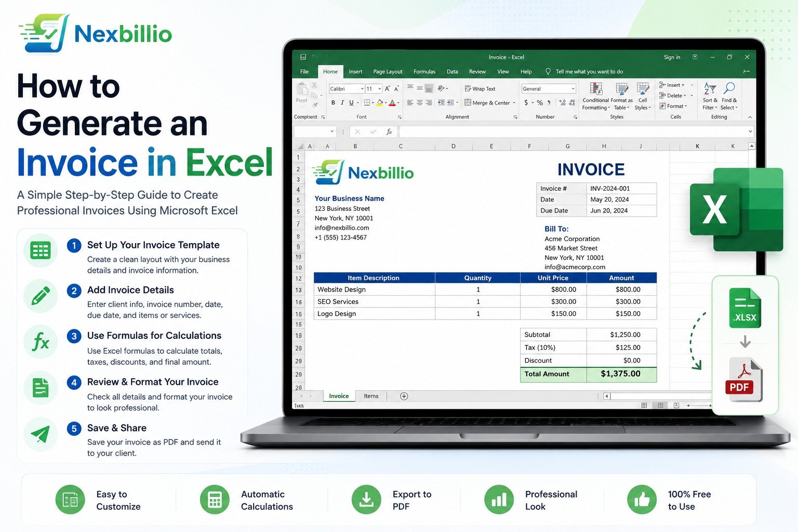This screenshot has height=532, width=798.
Task: Click the Center text alignment icon
Action: coord(420,103)
